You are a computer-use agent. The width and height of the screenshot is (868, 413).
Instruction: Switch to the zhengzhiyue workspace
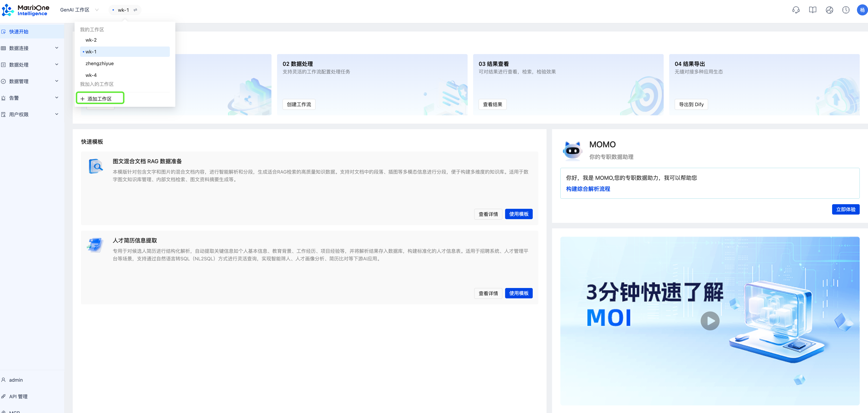point(99,63)
